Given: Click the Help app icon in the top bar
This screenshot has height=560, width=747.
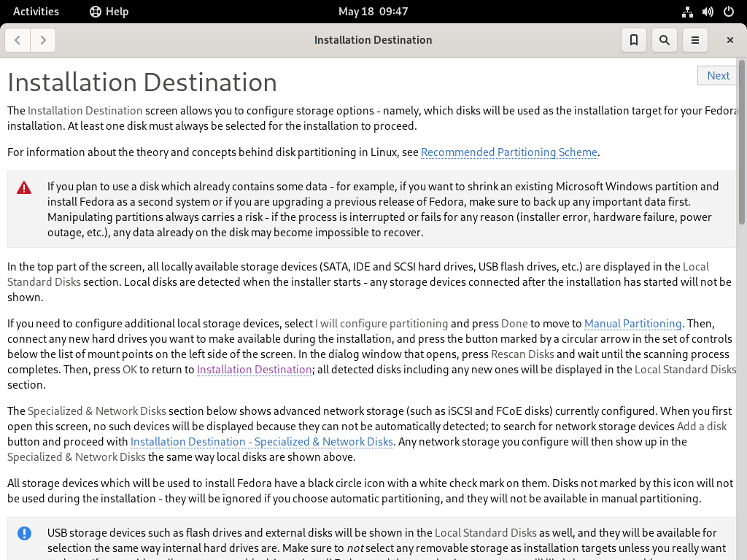Looking at the screenshot, I should click(x=96, y=12).
